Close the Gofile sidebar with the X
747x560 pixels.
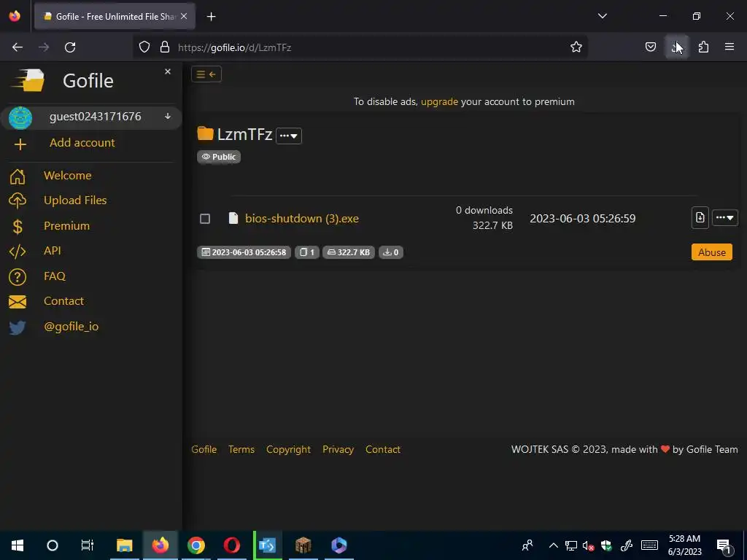[x=167, y=71]
